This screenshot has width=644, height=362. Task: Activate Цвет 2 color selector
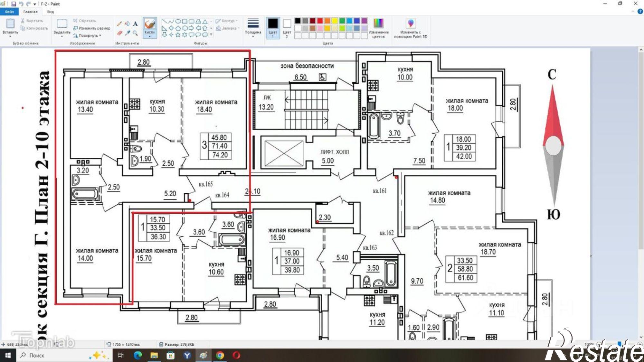click(287, 28)
